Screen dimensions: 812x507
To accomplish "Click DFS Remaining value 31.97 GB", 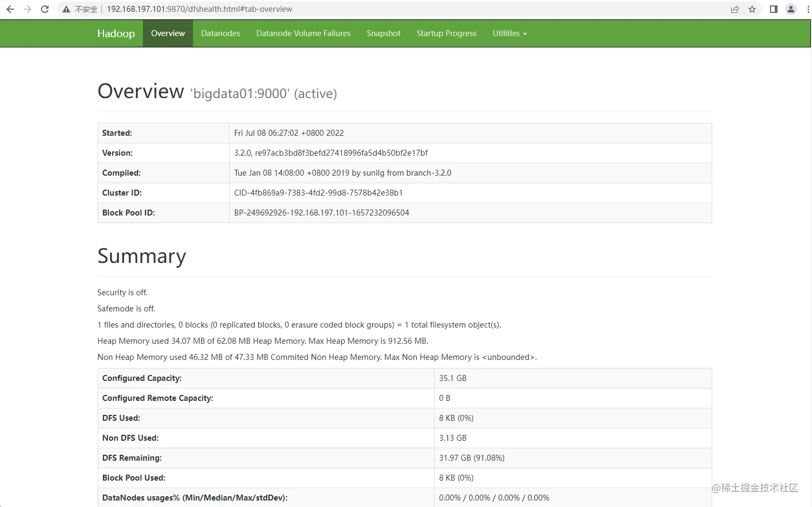I will (472, 458).
